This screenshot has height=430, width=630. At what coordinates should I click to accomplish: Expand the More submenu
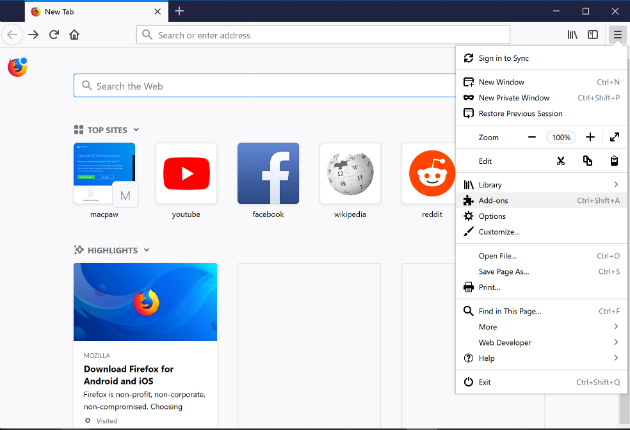pyautogui.click(x=541, y=327)
